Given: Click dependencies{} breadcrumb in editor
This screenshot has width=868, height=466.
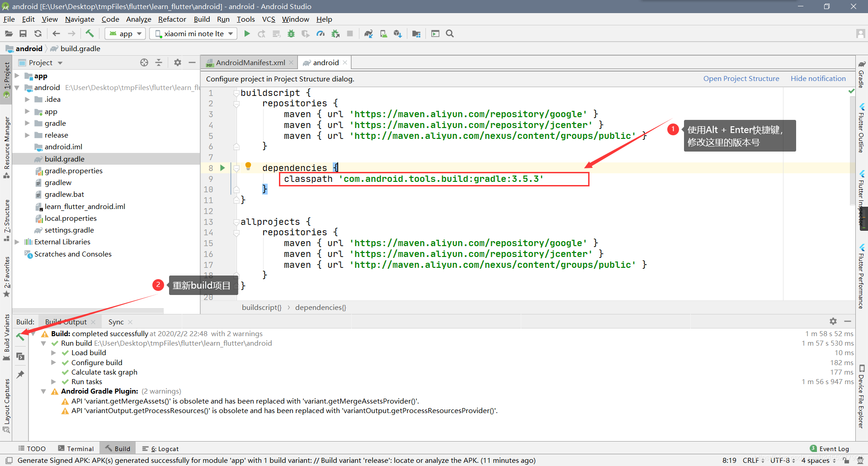Looking at the screenshot, I should point(321,307).
